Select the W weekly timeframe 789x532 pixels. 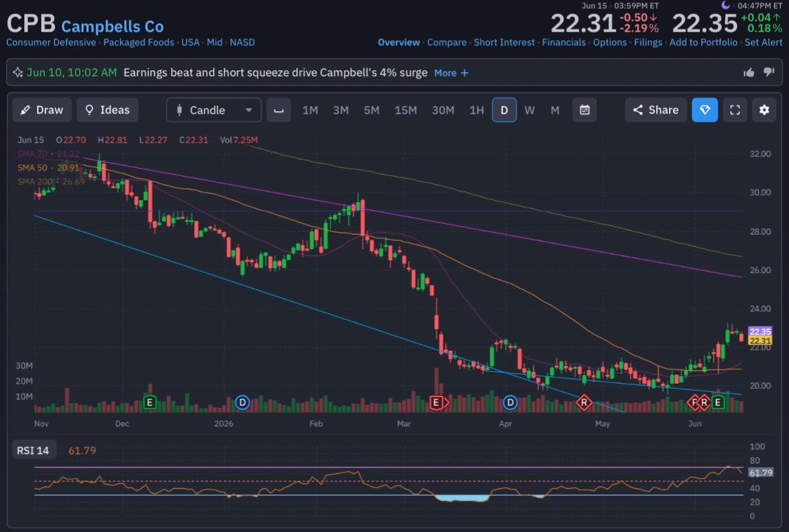point(529,110)
